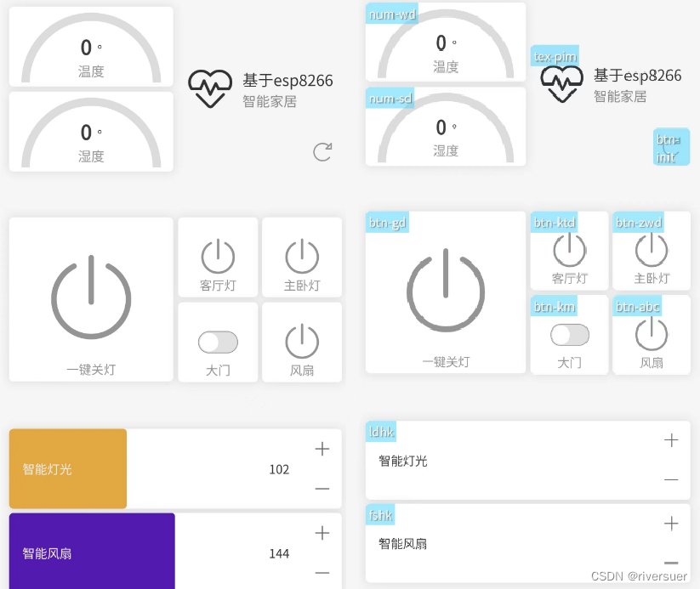Viewport: 700px width, 589px height.
Task: Switch the btn-km 大门 toggle
Action: pos(570,335)
